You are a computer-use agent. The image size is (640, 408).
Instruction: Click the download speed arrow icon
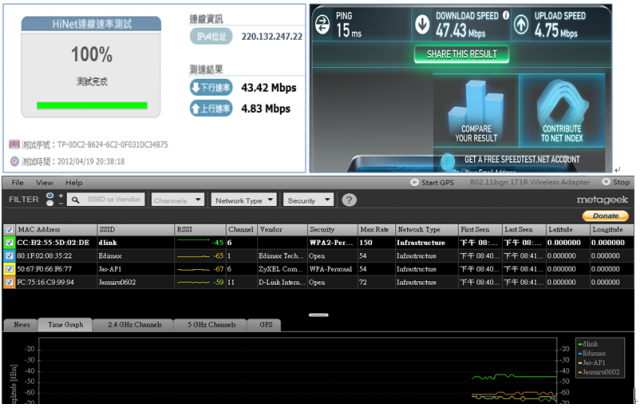[422, 25]
